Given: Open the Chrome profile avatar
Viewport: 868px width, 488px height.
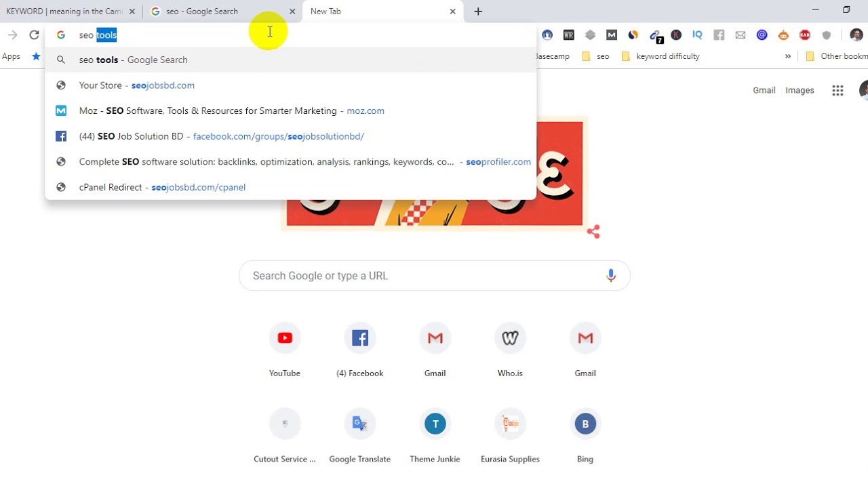Looking at the screenshot, I should (856, 35).
